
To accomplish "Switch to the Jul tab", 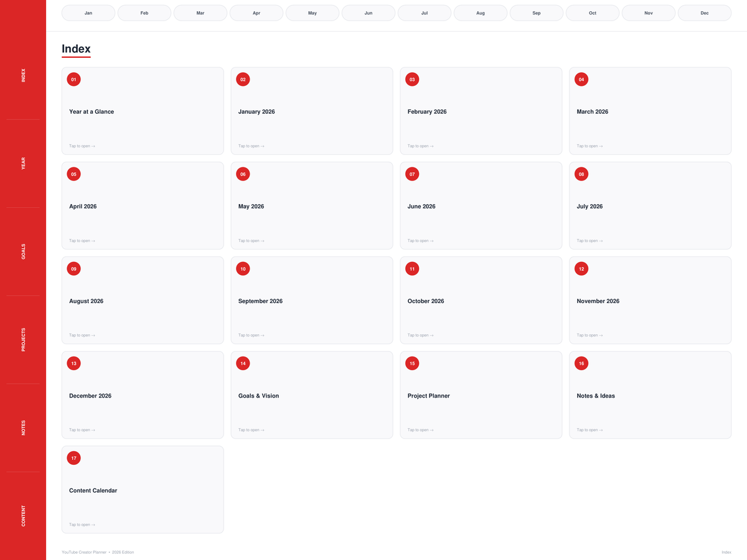I will [x=425, y=13].
